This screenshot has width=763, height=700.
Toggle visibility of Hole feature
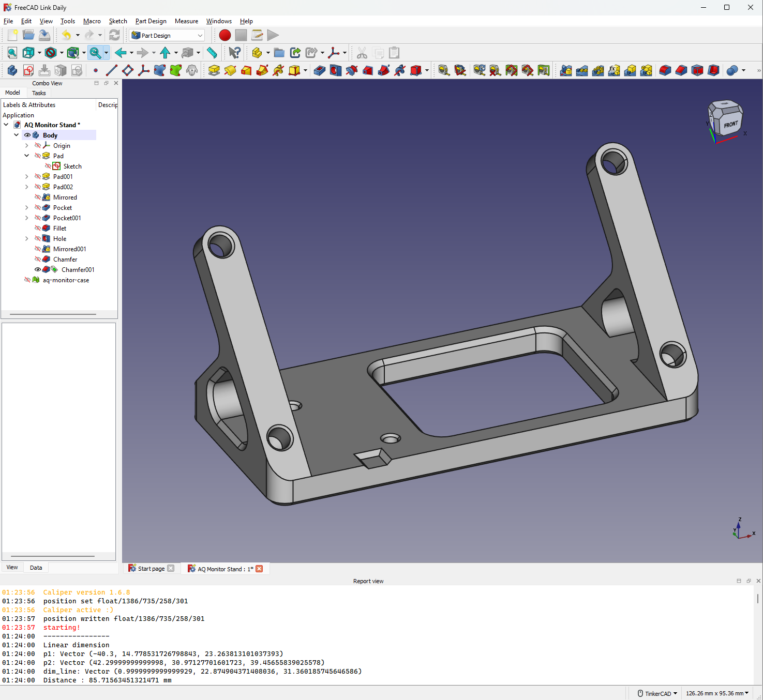37,238
